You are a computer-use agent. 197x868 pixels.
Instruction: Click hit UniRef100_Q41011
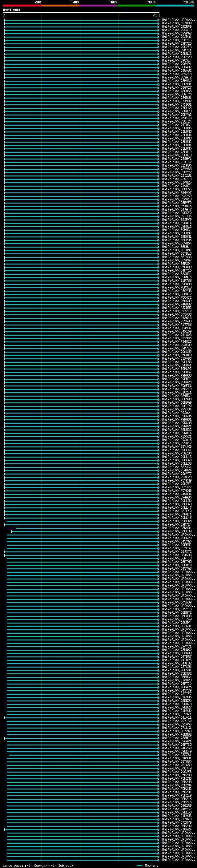(177, 717)
